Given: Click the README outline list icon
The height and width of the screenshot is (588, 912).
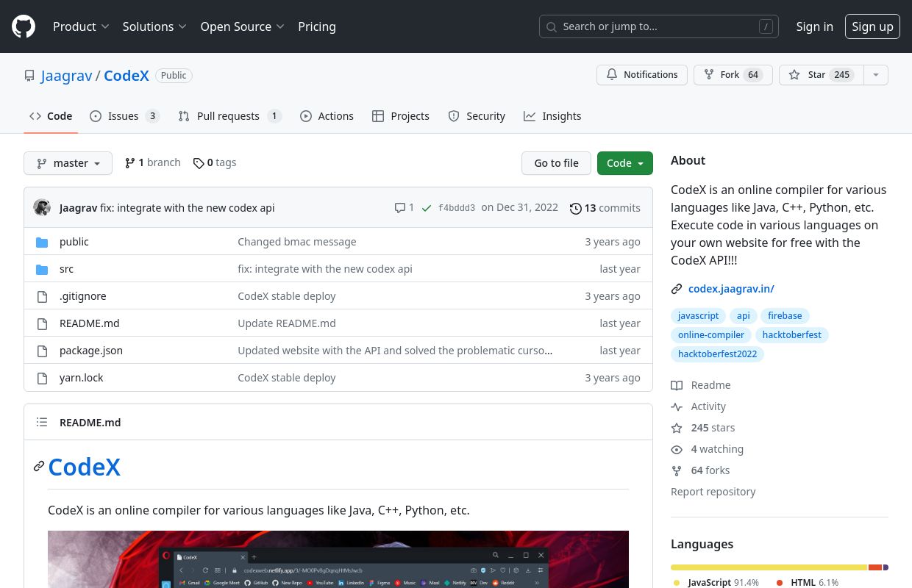Looking at the screenshot, I should click(x=42, y=422).
